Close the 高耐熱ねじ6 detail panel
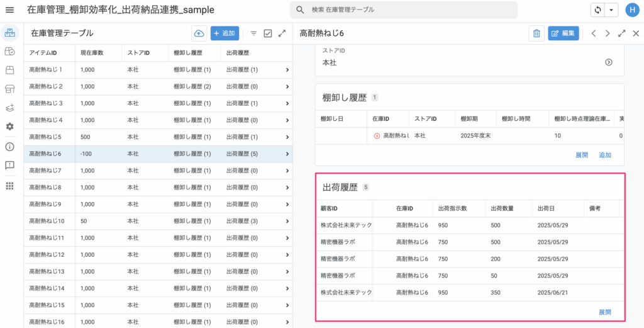This screenshot has height=328, width=644. 636,34
